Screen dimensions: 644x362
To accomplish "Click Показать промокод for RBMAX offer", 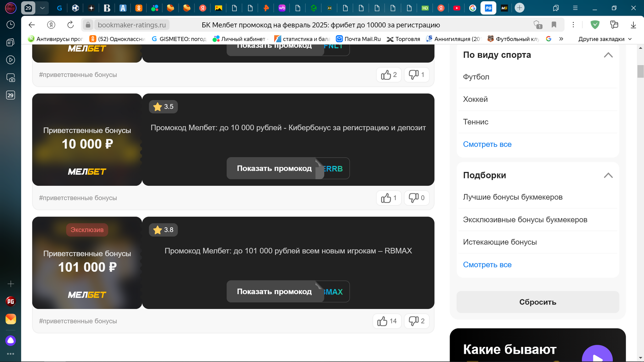I will point(274,292).
